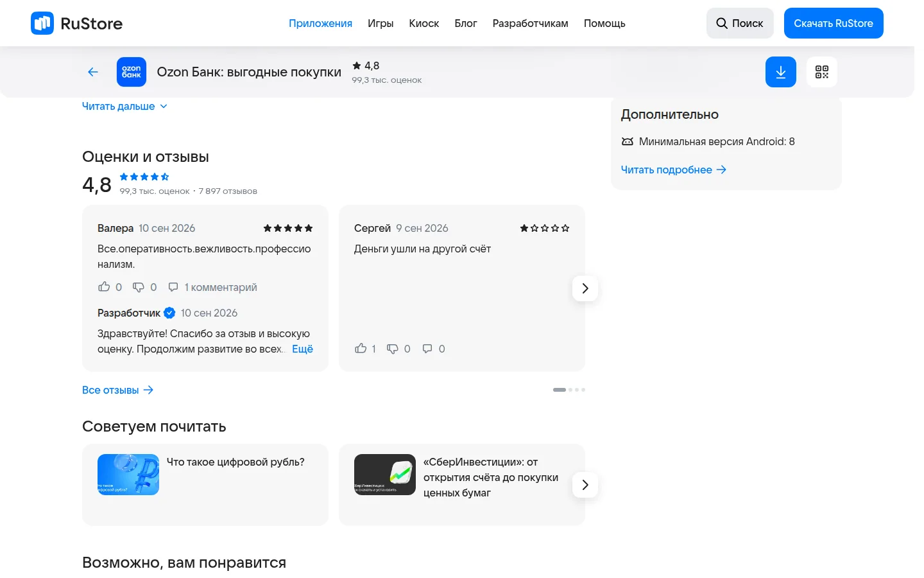Click the app title Ozon Банк: выгодные покупки
The height and width of the screenshot is (578, 924).
249,72
